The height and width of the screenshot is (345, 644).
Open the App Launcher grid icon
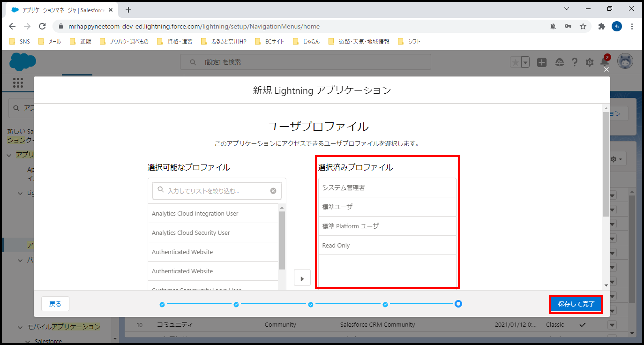[x=18, y=83]
